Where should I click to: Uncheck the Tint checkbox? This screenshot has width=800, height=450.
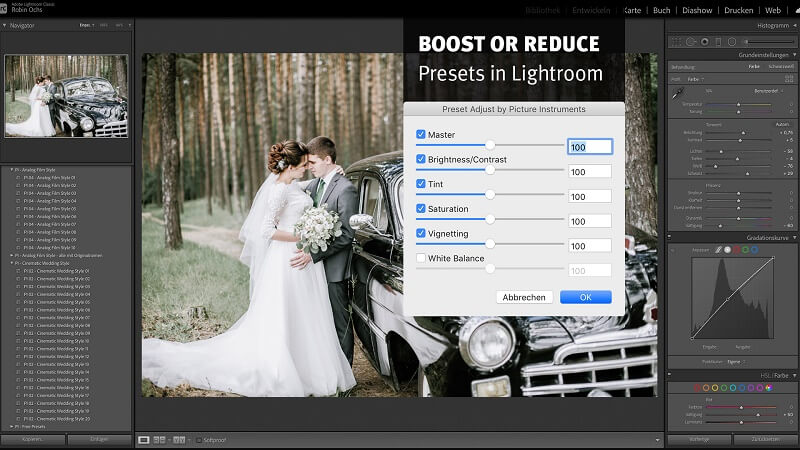420,183
